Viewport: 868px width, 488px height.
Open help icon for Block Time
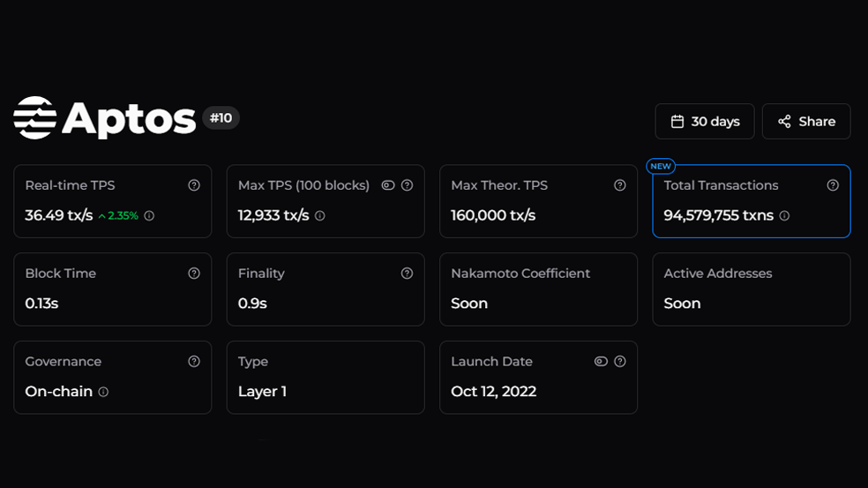194,273
